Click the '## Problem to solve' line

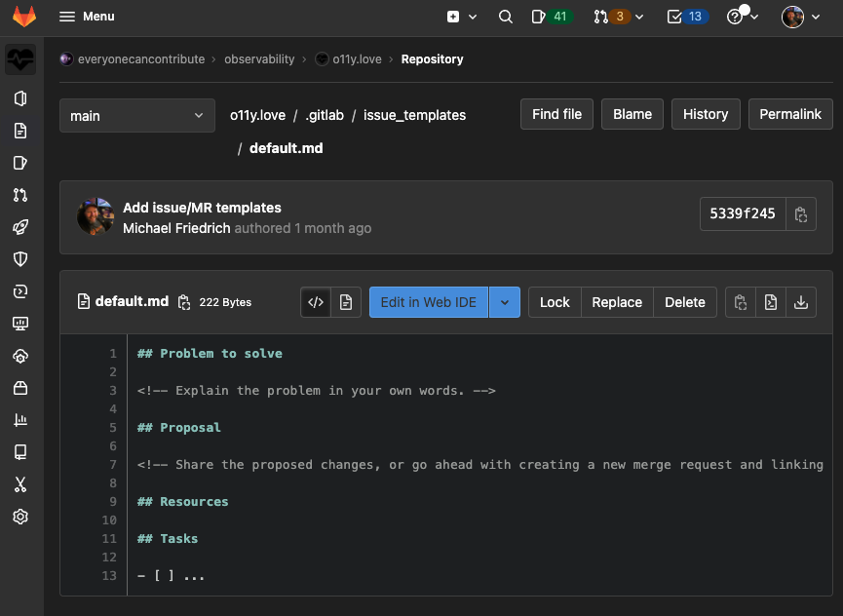(210, 353)
